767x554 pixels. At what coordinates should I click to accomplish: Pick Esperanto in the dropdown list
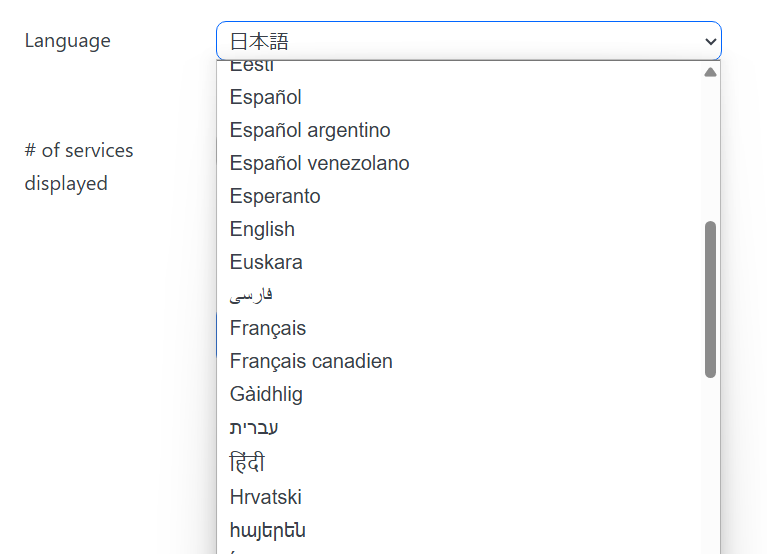(x=275, y=196)
